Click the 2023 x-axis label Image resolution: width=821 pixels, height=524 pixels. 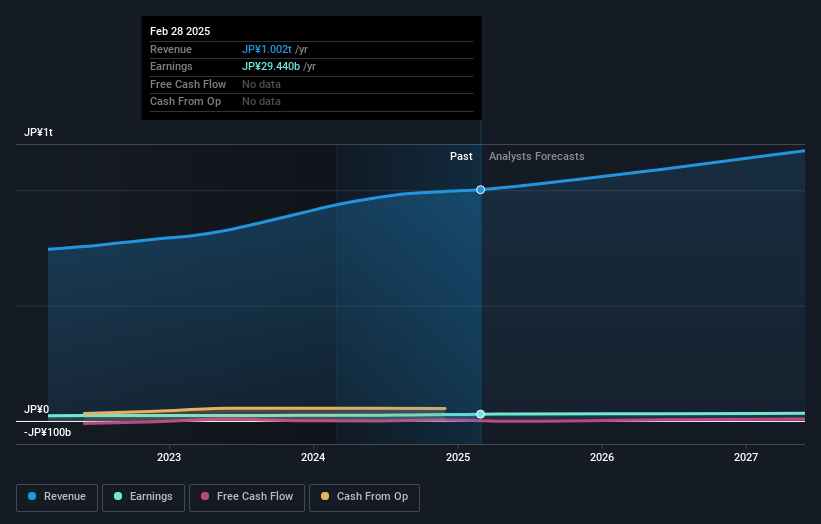click(x=169, y=457)
